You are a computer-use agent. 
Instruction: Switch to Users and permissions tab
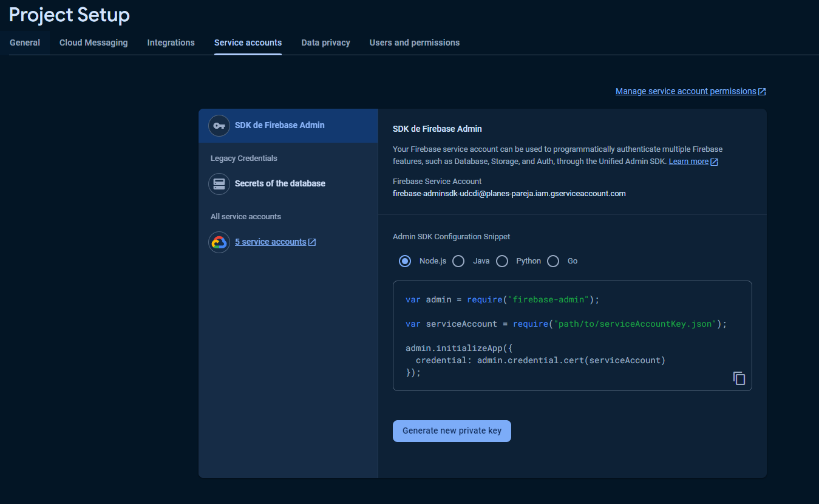(x=415, y=43)
